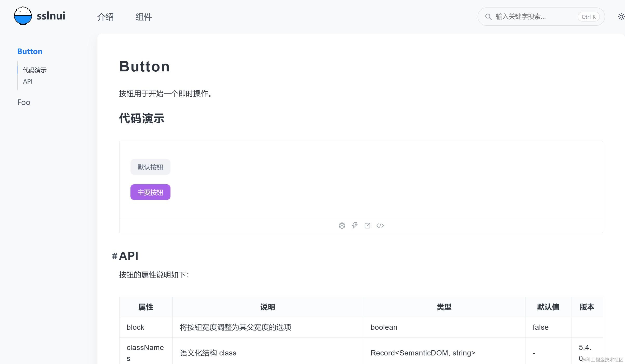This screenshot has height=364, width=625.
Task: Click the purple 主要按钮 button
Action: tap(150, 192)
